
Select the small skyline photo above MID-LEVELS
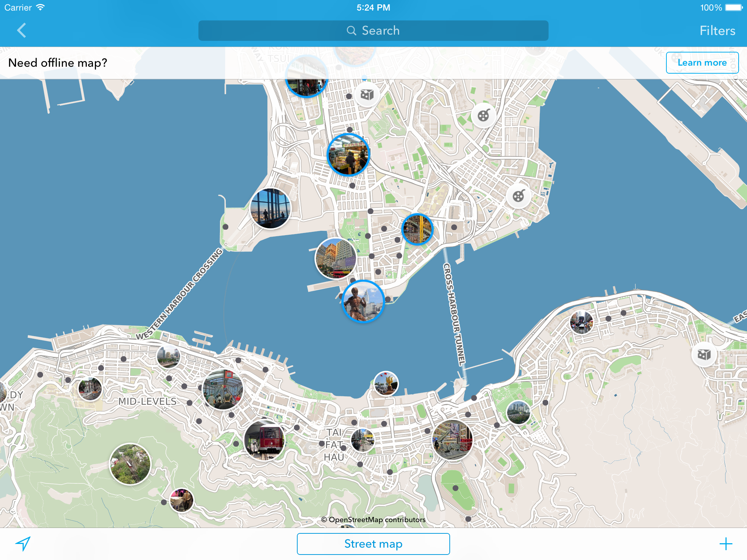point(169,357)
